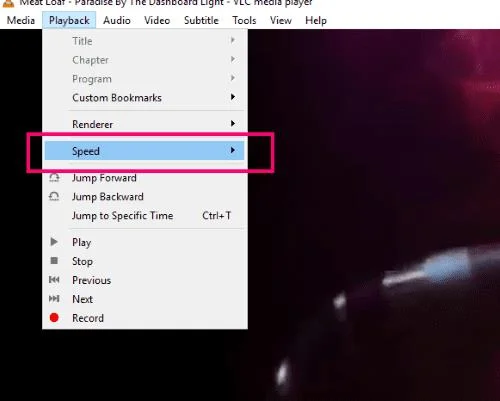
Task: Open the Renderer submenu
Action: coord(145,124)
